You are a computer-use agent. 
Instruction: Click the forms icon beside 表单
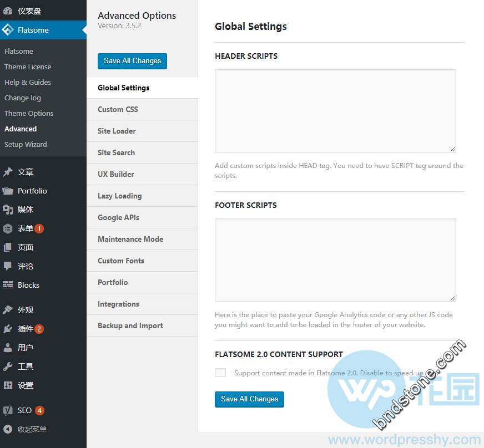tap(8, 228)
